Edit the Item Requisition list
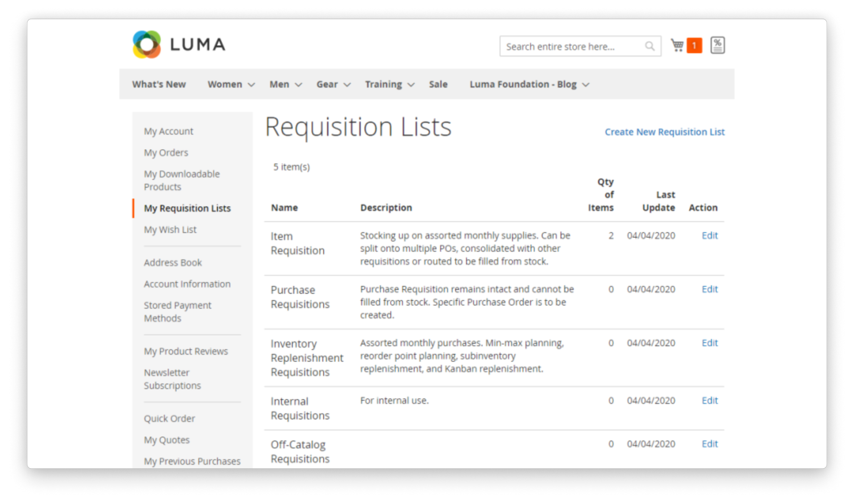Image resolution: width=854 pixels, height=504 pixels. click(710, 236)
